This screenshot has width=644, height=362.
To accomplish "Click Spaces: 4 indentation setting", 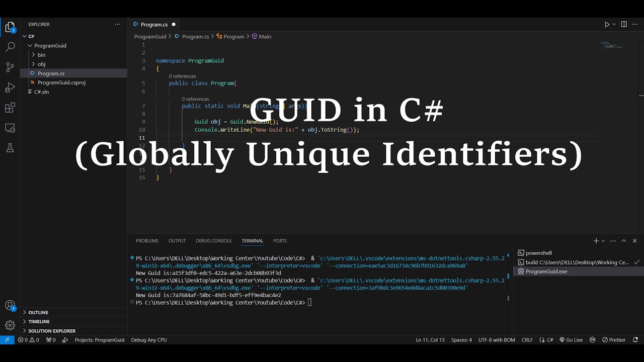I will point(461,340).
